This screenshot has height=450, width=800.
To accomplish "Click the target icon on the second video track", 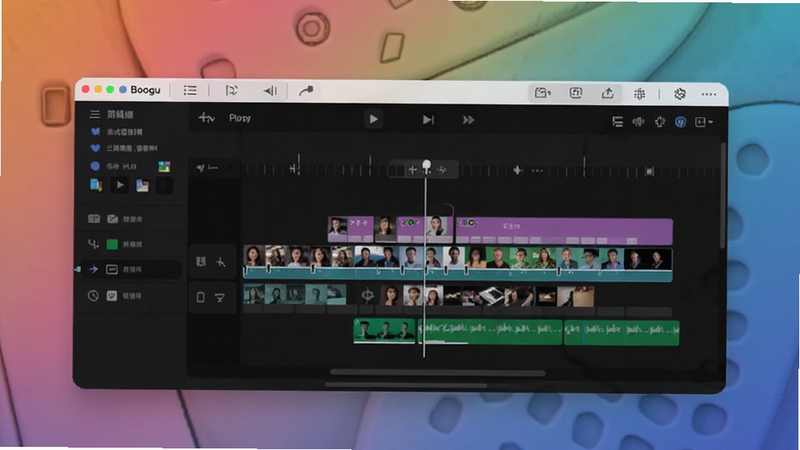I will (367, 295).
